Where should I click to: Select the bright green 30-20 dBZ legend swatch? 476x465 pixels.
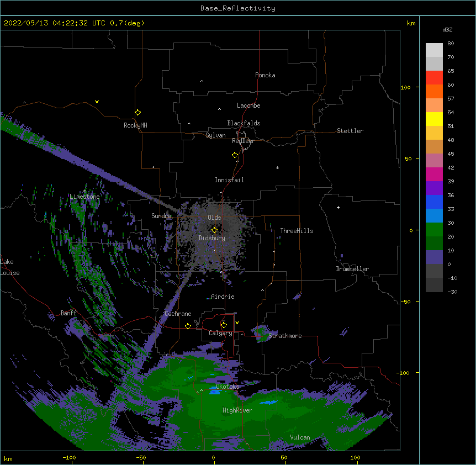pyautogui.click(x=434, y=230)
